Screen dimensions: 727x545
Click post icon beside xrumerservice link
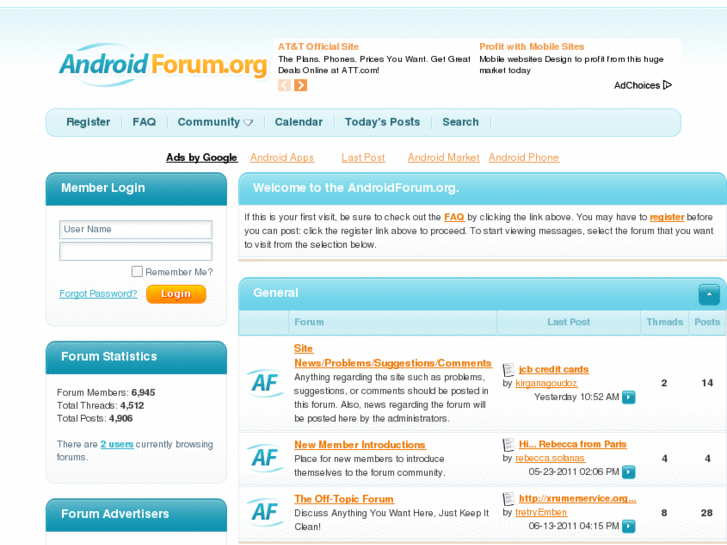(509, 499)
